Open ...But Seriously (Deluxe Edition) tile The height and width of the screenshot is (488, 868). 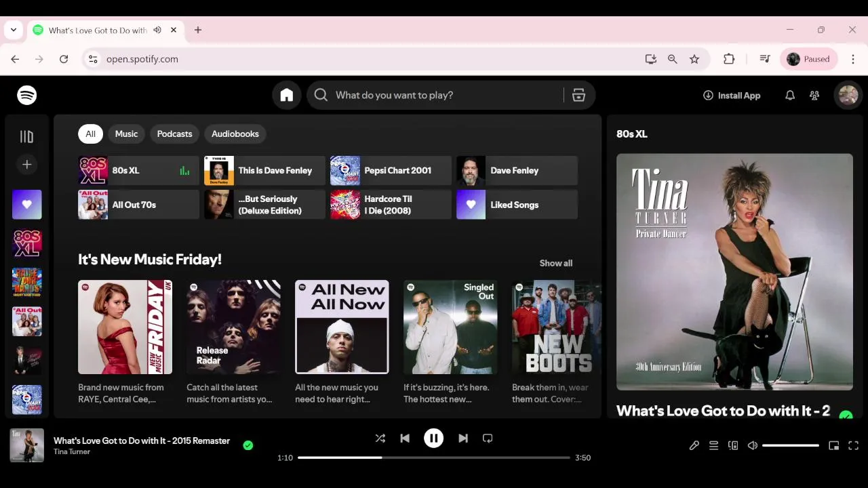point(264,205)
